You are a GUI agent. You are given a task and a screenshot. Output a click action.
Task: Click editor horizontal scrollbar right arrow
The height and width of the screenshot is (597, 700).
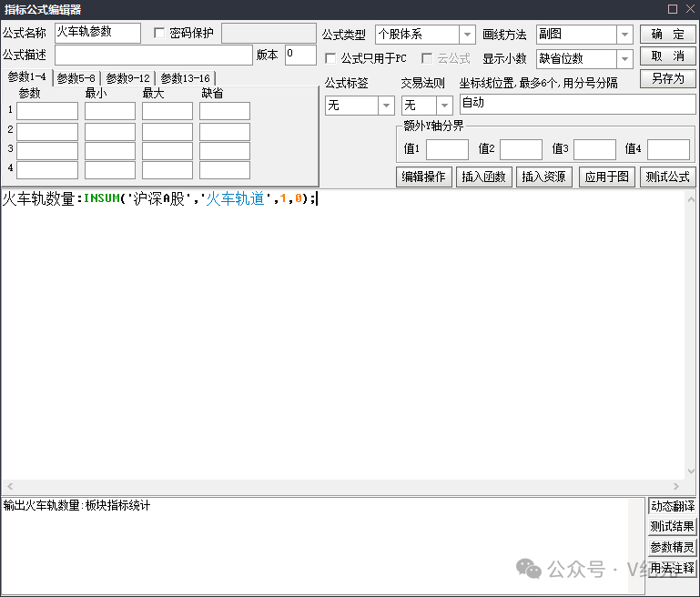click(676, 486)
